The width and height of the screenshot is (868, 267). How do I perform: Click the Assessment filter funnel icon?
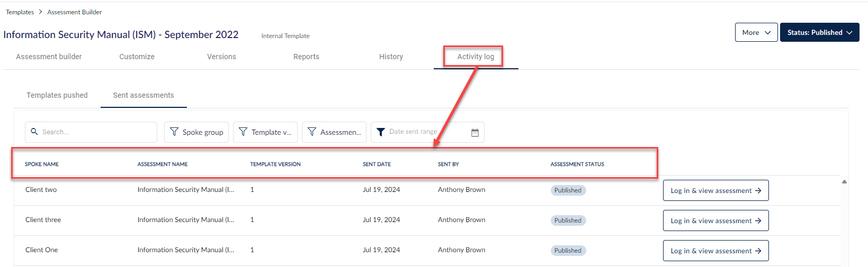[311, 132]
